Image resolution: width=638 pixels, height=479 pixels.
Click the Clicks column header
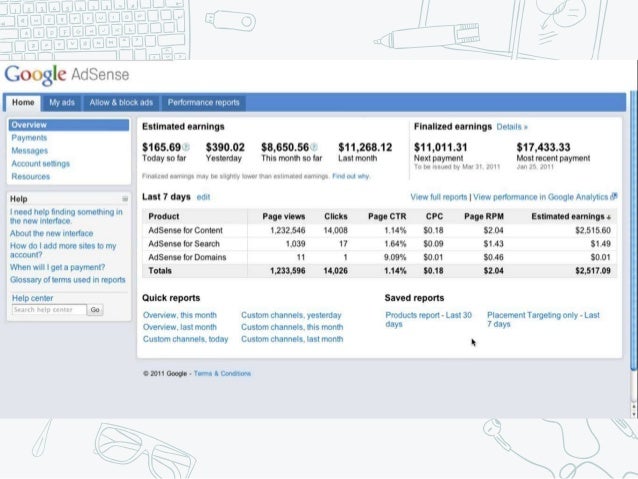[336, 217]
